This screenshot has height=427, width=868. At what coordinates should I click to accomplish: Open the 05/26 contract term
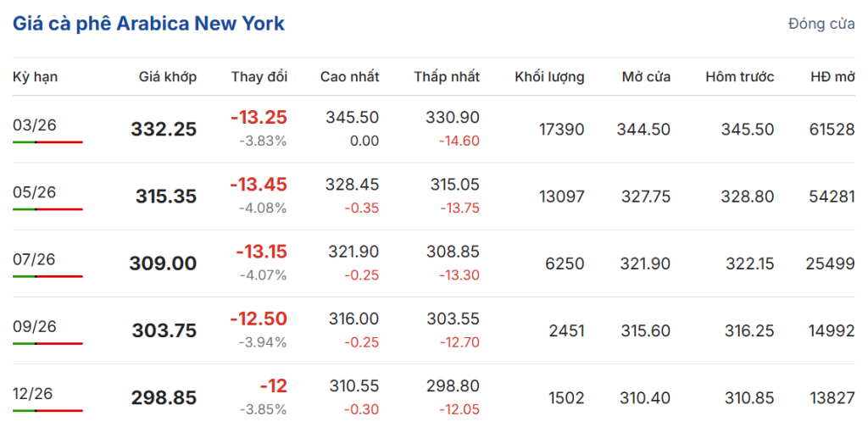tap(34, 192)
